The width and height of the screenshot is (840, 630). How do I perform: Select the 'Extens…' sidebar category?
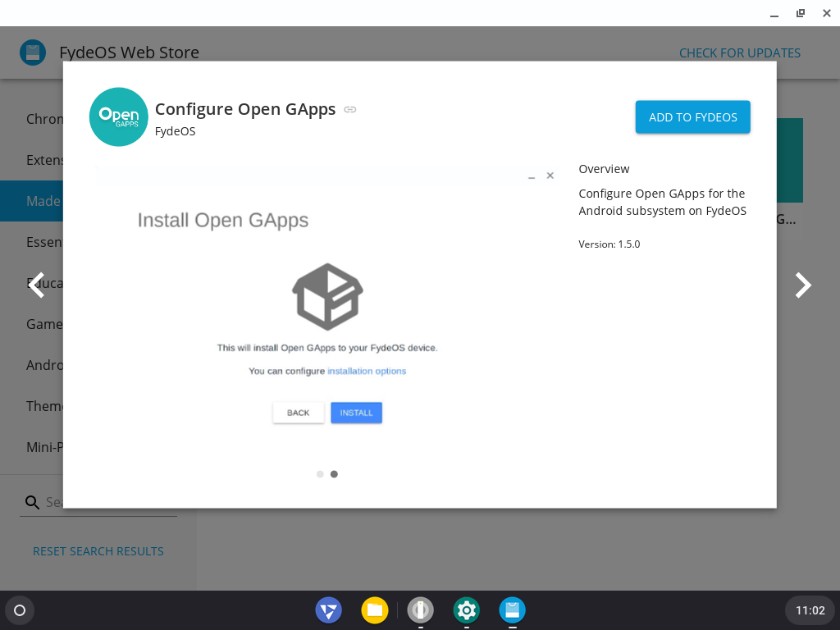click(x=32, y=160)
